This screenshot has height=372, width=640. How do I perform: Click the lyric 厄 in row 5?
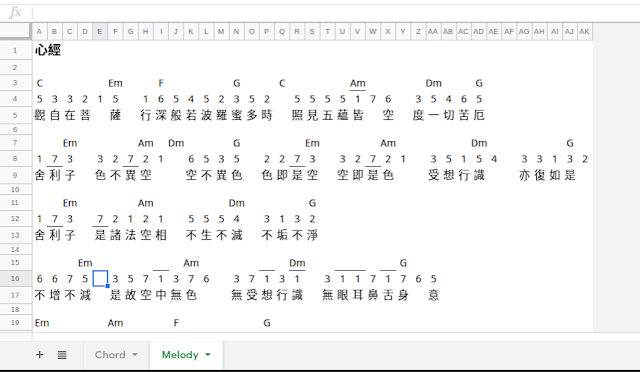479,115
